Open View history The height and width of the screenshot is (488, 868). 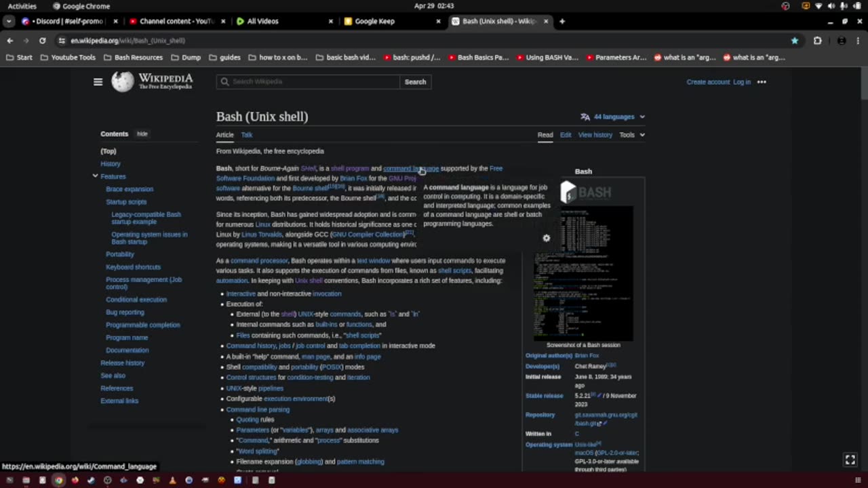click(x=595, y=135)
